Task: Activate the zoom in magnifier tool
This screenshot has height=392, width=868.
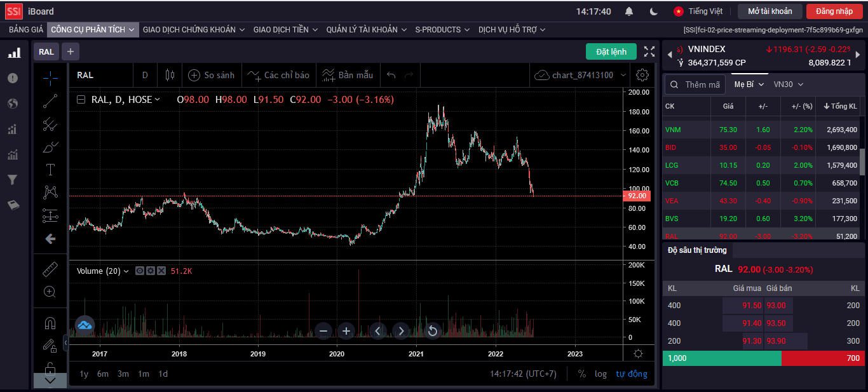Action: [50, 292]
